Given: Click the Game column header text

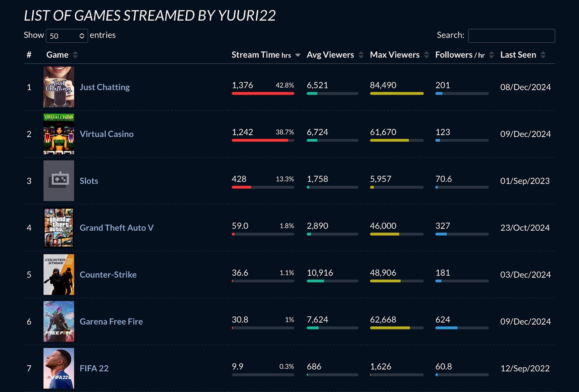Looking at the screenshot, I should (58, 55).
